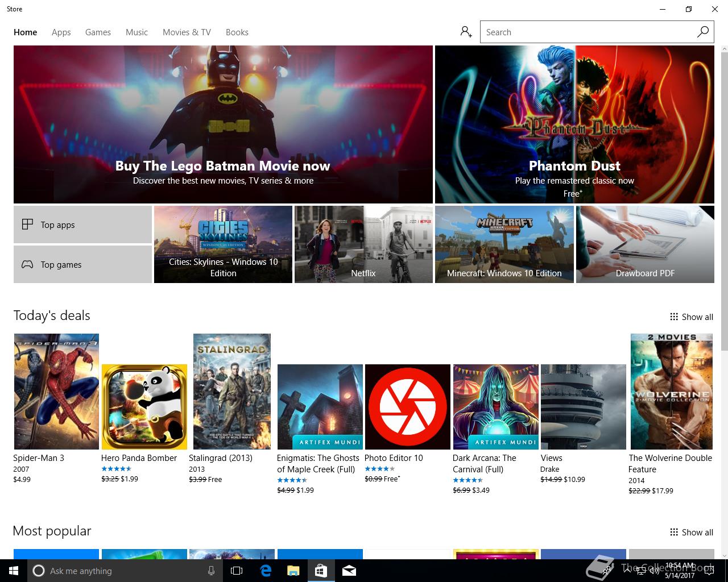Click the $10.99 price under Views
The height and width of the screenshot is (582, 728).
[574, 479]
